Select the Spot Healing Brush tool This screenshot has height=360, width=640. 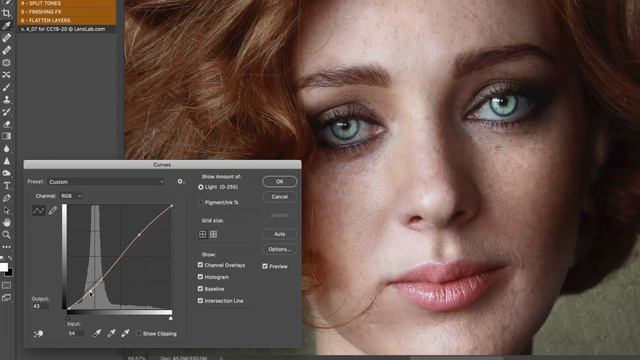pos(6,38)
